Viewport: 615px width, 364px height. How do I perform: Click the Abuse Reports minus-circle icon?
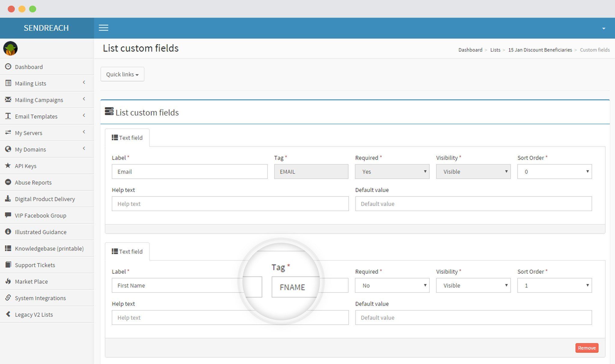(8, 182)
